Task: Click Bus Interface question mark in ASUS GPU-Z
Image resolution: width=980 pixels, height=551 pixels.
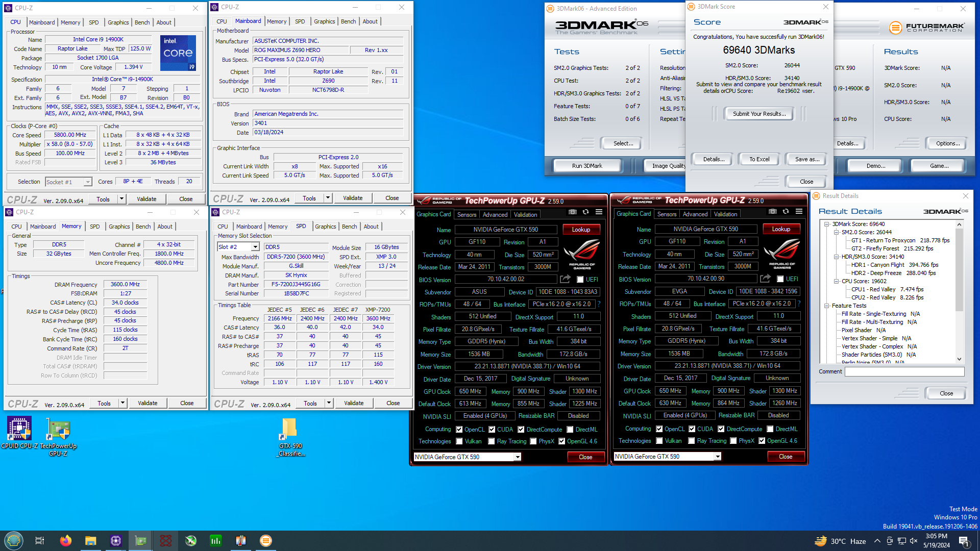Action: tap(599, 304)
